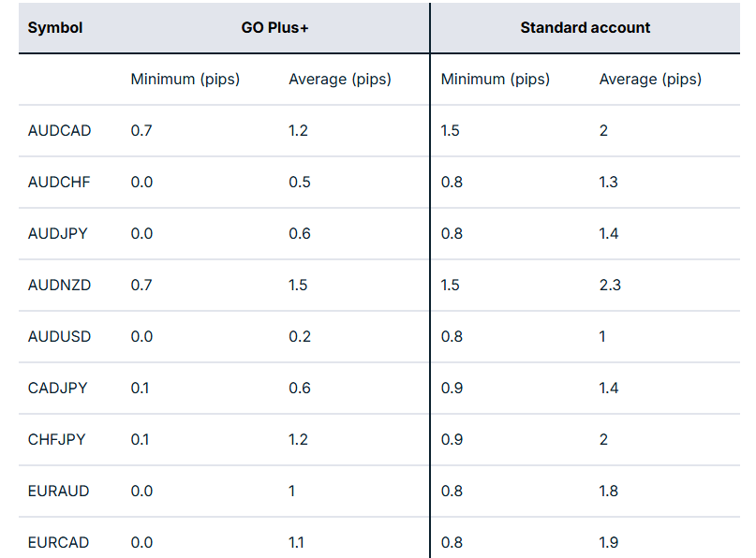Select the CADJPY symbol cell
The width and height of the screenshot is (756, 558).
[58, 389]
